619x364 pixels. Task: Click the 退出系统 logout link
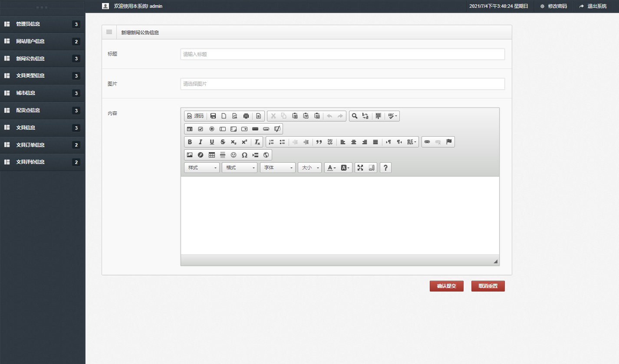pyautogui.click(x=593, y=6)
